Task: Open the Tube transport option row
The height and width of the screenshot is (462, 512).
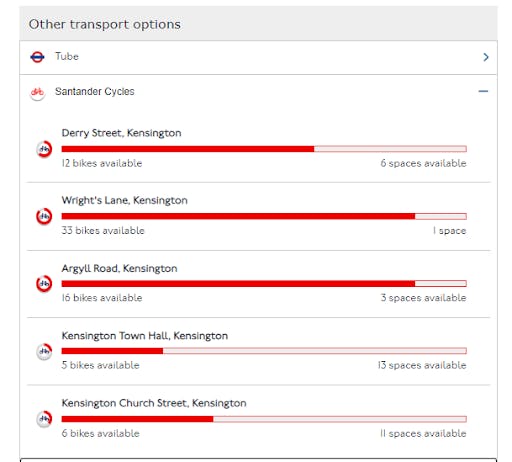Action: (258, 57)
